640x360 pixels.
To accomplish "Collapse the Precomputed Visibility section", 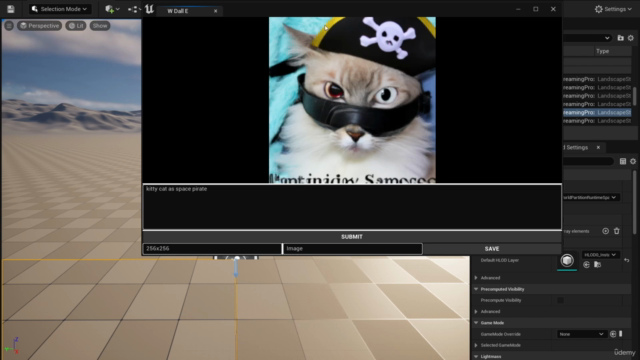I will pyautogui.click(x=476, y=289).
